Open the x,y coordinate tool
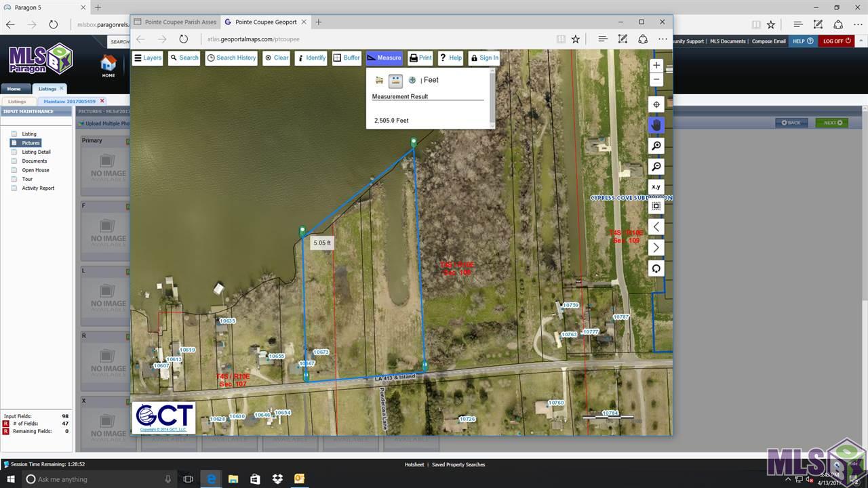 point(656,187)
